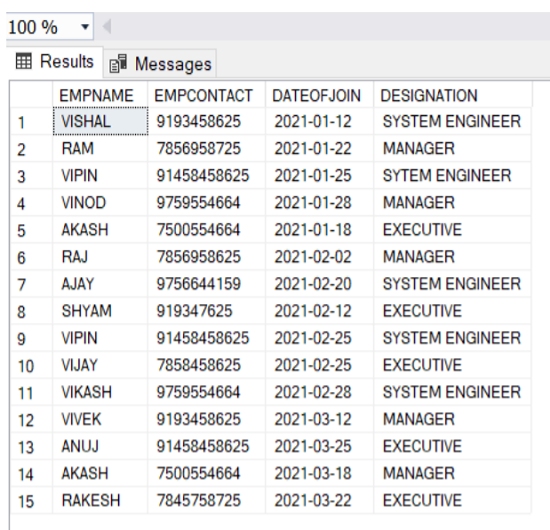Select the DATEOFJOIN column header
550x530 pixels.
[320, 95]
